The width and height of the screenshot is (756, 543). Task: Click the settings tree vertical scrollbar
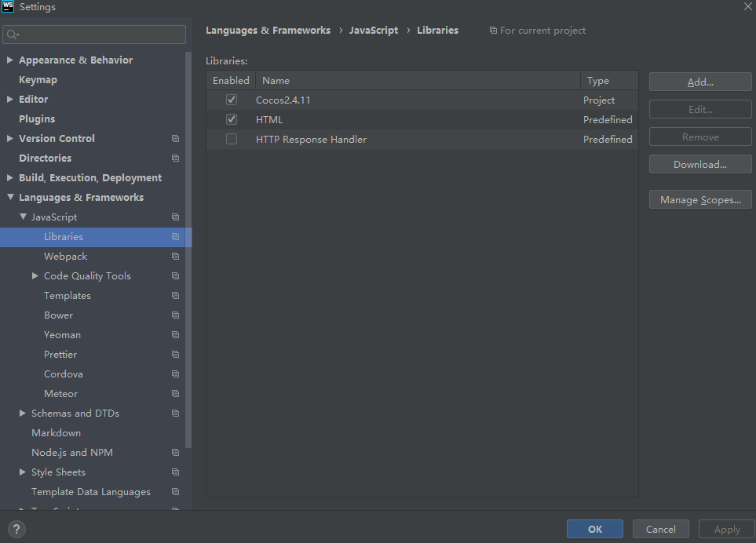tap(188, 235)
